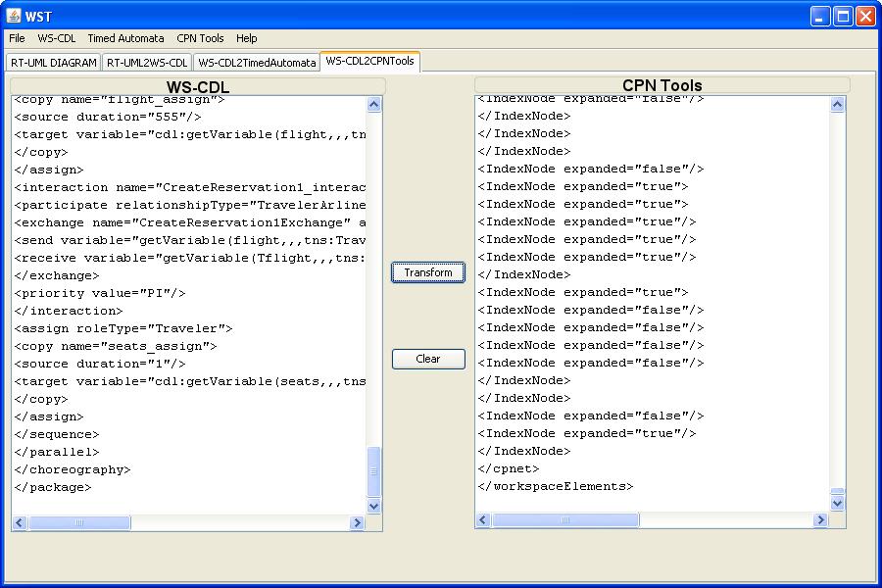Viewport: 882px width, 588px height.
Task: Click the Java icon in title bar
Action: coord(14,16)
